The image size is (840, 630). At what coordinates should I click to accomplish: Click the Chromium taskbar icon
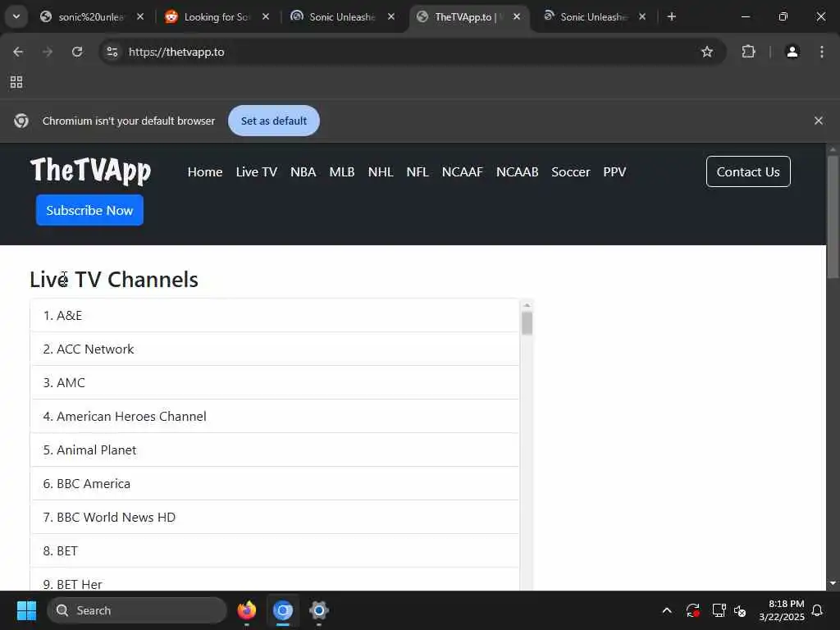[x=283, y=610]
